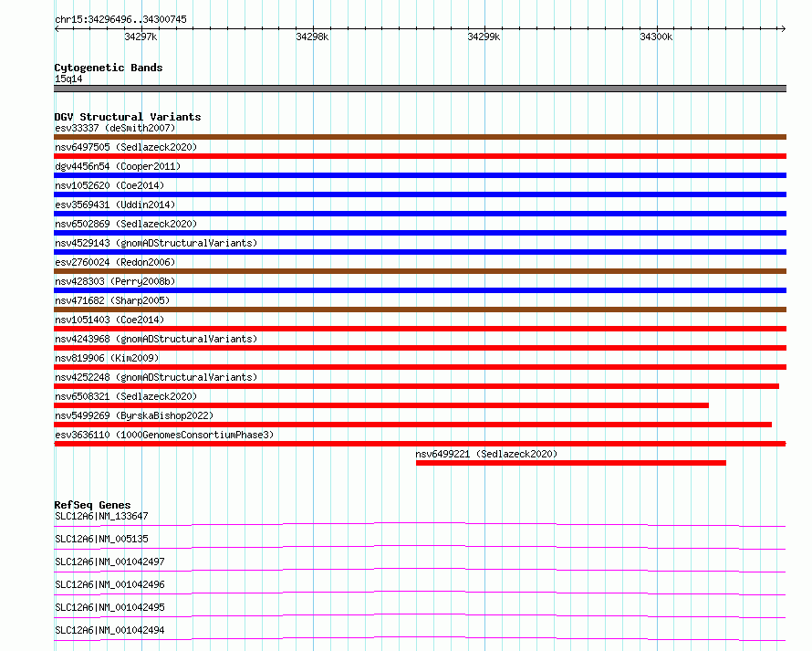Click esv3636110 (1000GenomesConsortiumPhase3) label
Image resolution: width=812 pixels, height=651 pixels.
click(164, 435)
